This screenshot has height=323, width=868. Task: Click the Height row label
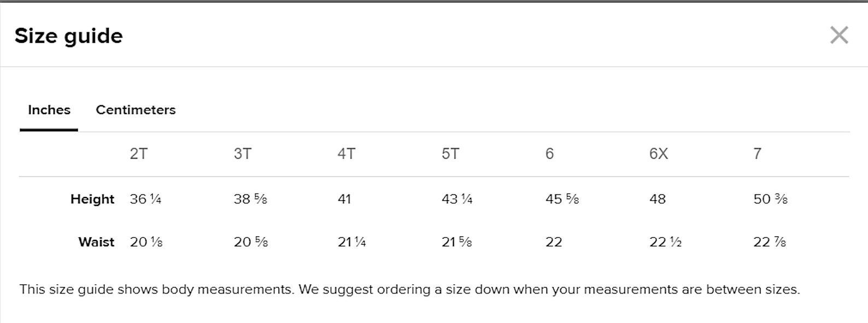(x=92, y=199)
